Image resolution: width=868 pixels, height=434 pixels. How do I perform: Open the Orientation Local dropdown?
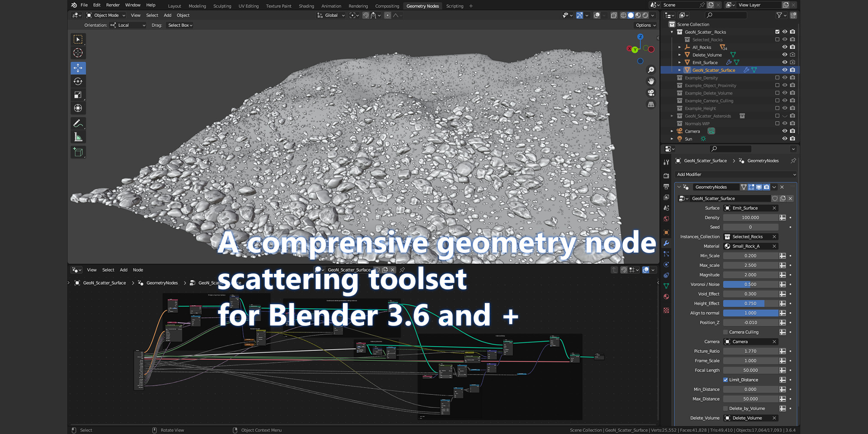pos(128,25)
